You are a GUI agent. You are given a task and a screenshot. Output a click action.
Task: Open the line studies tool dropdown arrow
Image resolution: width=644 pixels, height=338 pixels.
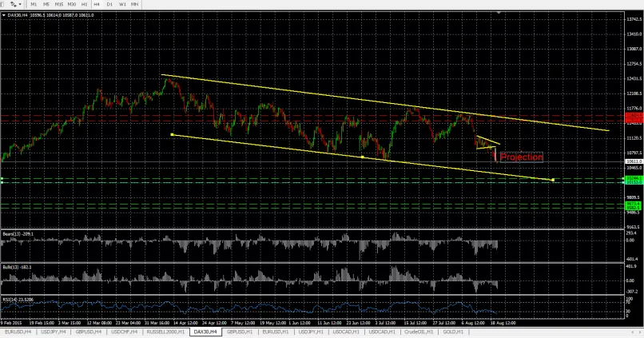[20, 4]
